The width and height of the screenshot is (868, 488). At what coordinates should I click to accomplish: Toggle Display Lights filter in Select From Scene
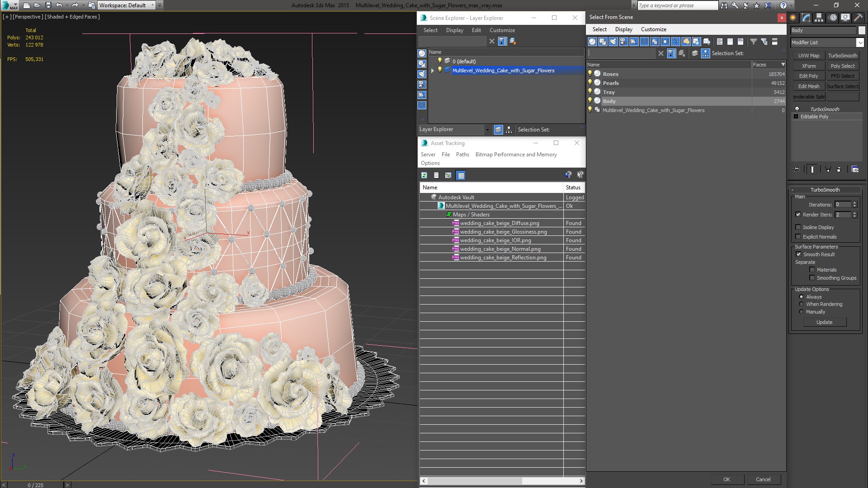(613, 42)
